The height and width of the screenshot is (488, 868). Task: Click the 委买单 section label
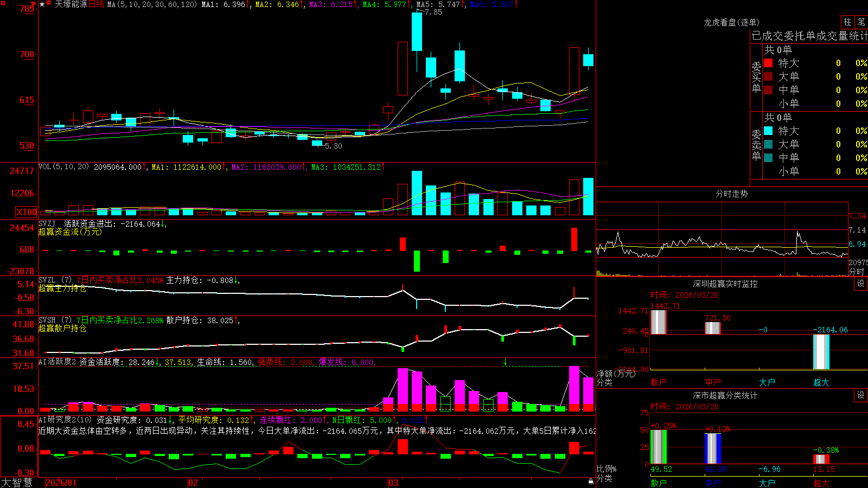[756, 78]
